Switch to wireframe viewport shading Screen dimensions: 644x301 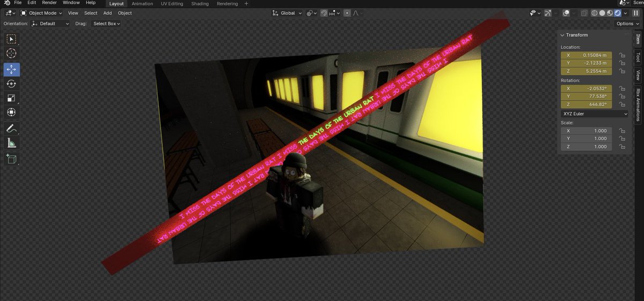point(595,13)
